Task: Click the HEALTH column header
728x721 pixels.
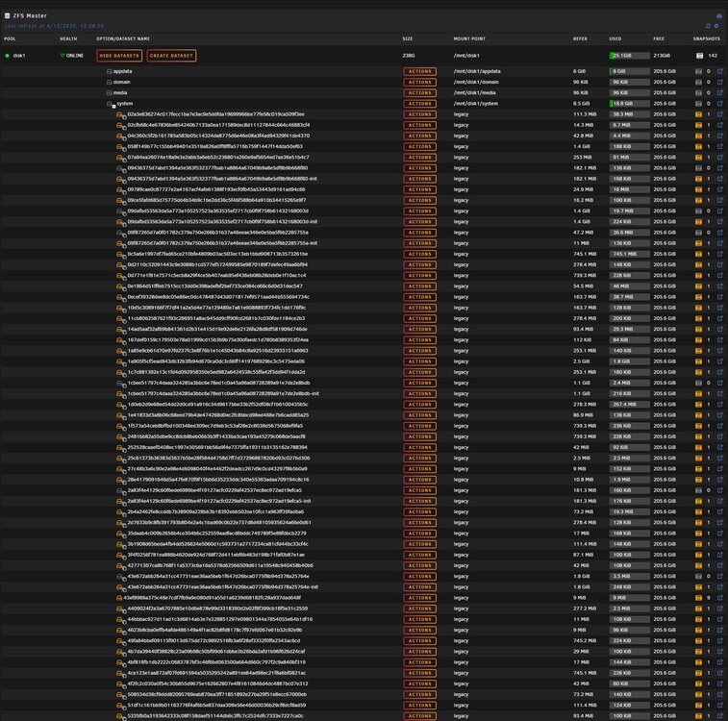Action: point(68,39)
